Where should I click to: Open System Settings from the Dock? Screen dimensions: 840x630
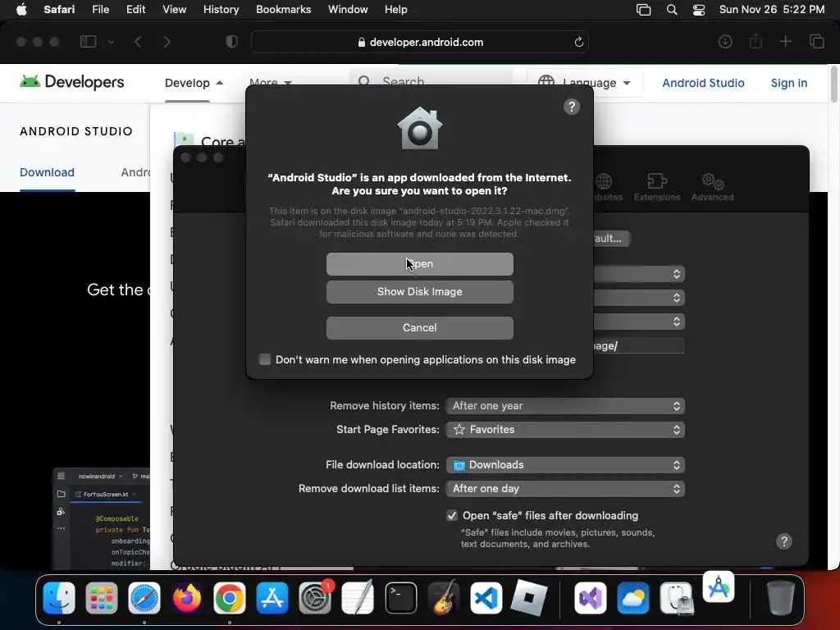(x=315, y=598)
